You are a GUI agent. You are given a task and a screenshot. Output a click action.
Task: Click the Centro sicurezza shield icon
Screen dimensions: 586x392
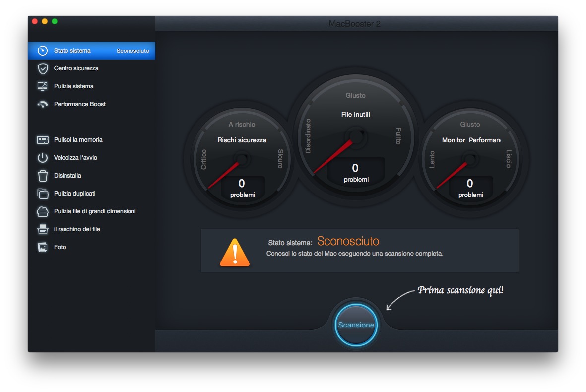click(43, 68)
